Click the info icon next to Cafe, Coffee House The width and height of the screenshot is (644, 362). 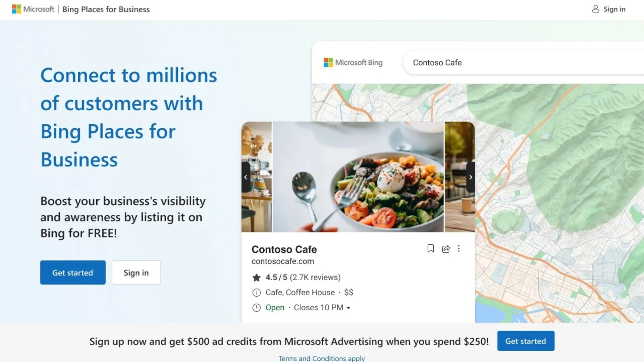tap(256, 293)
